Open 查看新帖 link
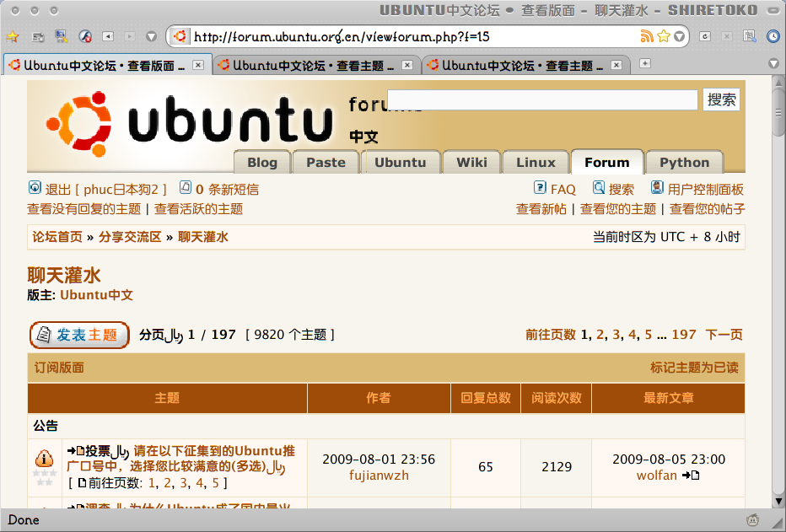 click(541, 209)
